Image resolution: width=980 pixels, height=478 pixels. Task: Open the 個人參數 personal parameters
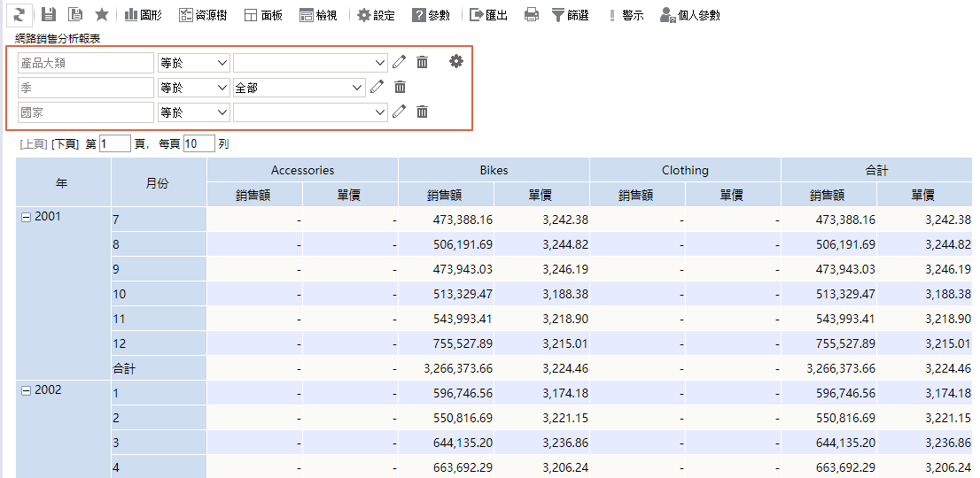pyautogui.click(x=689, y=15)
